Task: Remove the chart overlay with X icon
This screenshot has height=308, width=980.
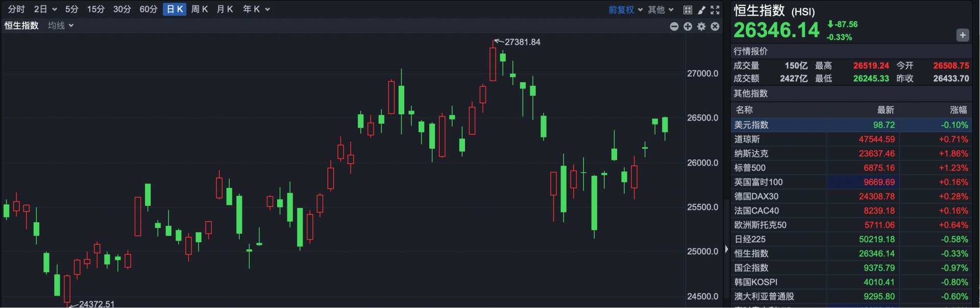Action: pos(715,27)
